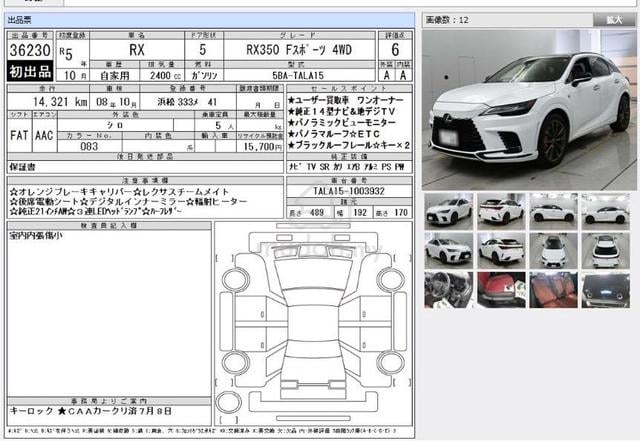Click the AAC air conditioner value

(x=44, y=136)
